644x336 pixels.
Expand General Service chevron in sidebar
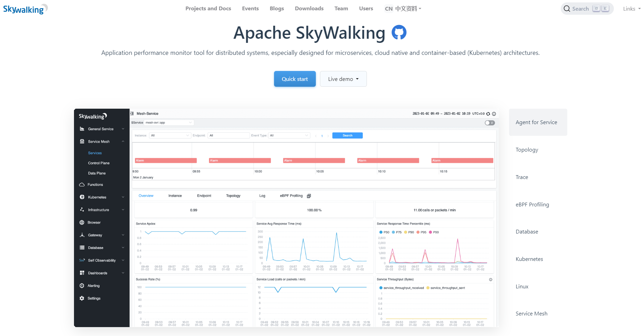(123, 129)
